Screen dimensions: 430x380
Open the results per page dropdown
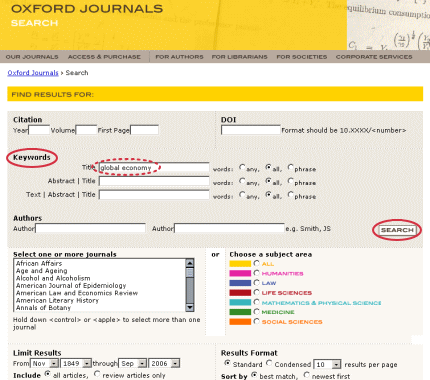(327, 364)
